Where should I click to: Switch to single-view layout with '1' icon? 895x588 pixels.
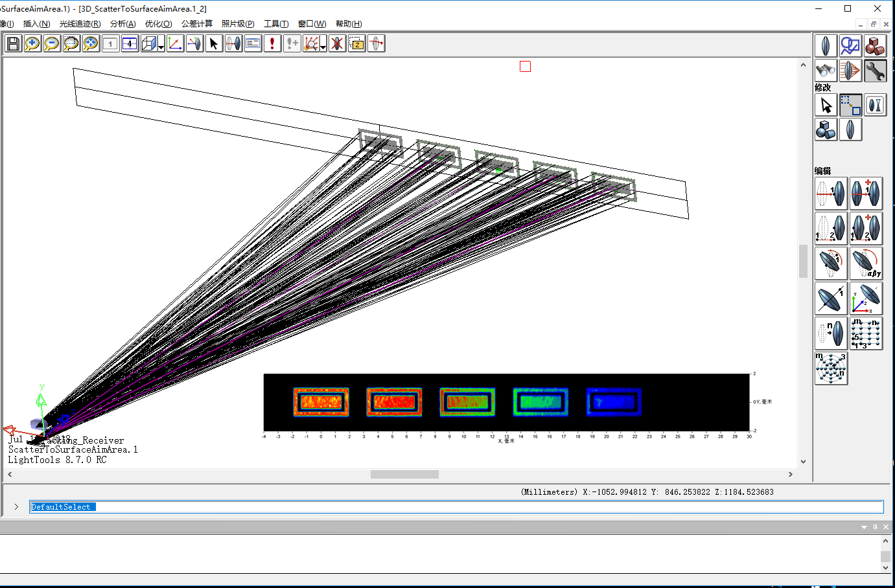pos(111,43)
